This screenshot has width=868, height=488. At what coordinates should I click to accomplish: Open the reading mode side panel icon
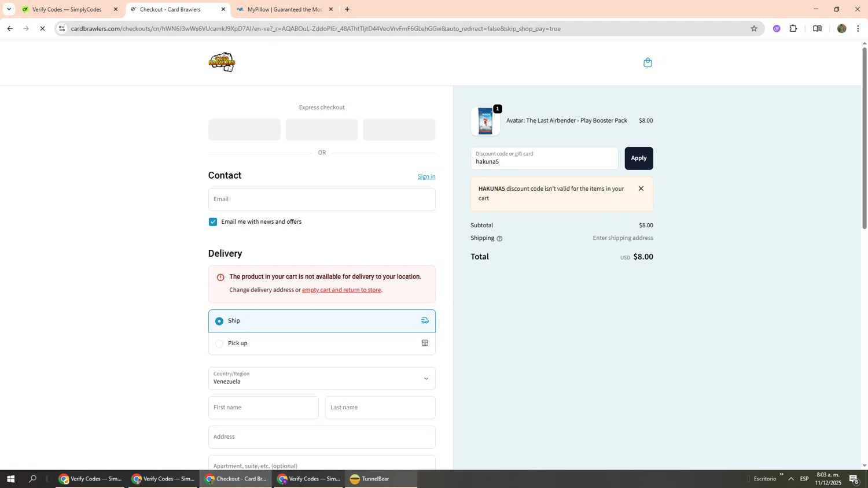pos(817,28)
